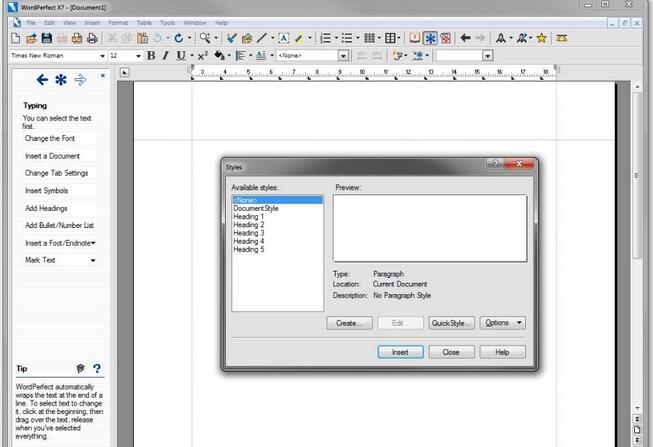The height and width of the screenshot is (447, 653).
Task: Open the paragraph justification icon
Action: point(240,55)
